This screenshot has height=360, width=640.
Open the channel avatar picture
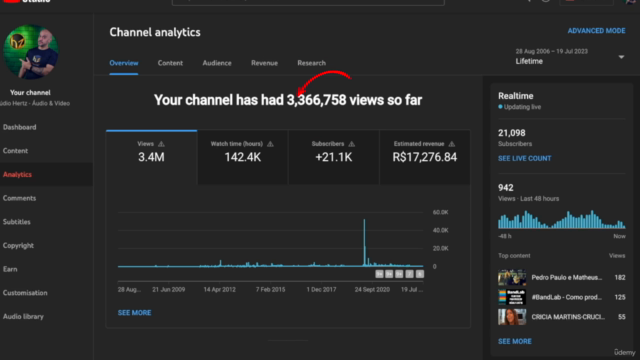tap(31, 52)
